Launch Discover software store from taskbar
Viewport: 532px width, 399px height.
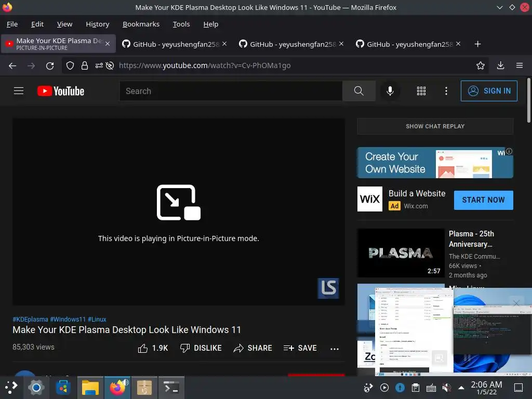63,388
